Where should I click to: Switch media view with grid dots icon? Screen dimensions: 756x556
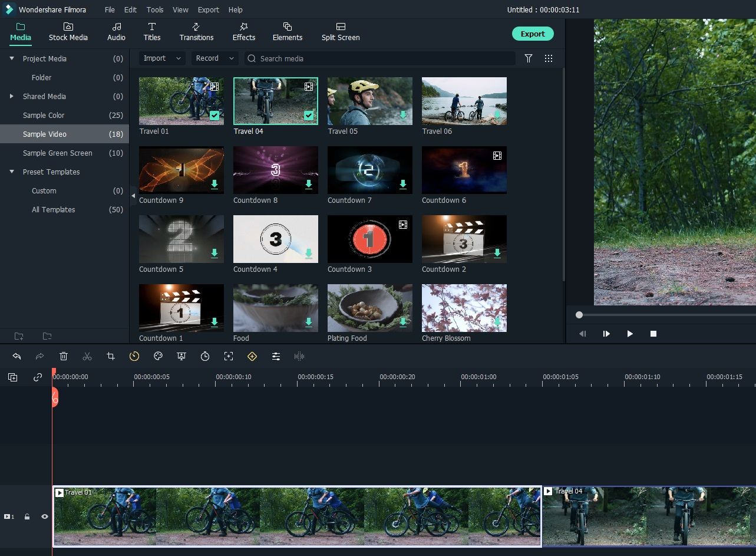pyautogui.click(x=549, y=58)
